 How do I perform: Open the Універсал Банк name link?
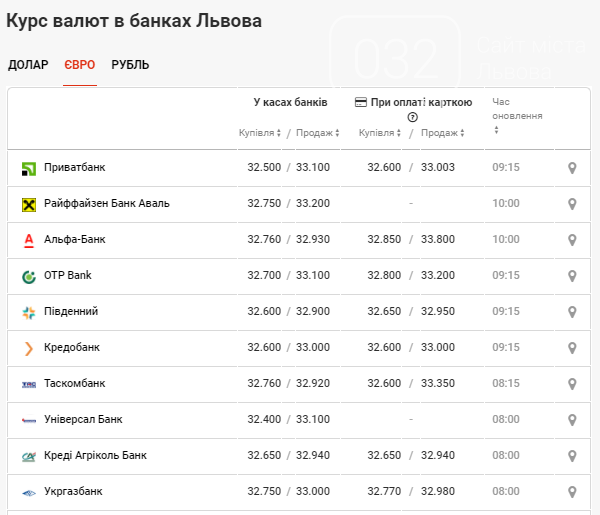click(x=83, y=419)
